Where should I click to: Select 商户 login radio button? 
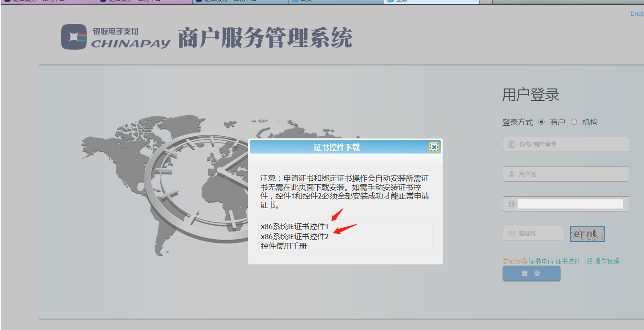tap(541, 122)
